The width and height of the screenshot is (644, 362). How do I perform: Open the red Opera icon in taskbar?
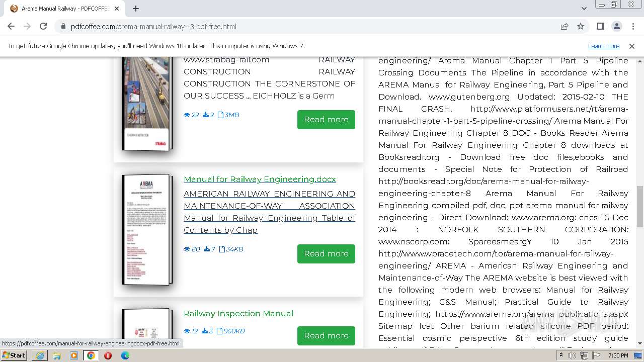[x=108, y=355]
